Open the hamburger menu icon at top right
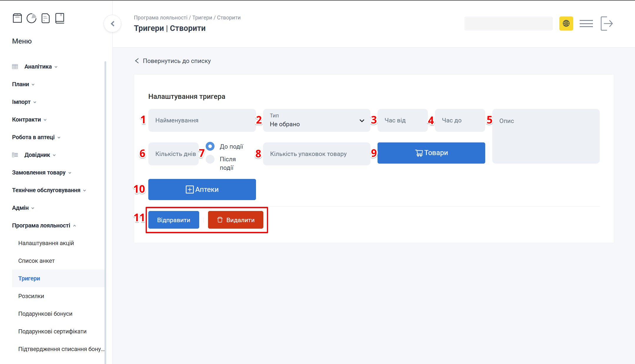Screen dimensions: 635x364 (586, 24)
